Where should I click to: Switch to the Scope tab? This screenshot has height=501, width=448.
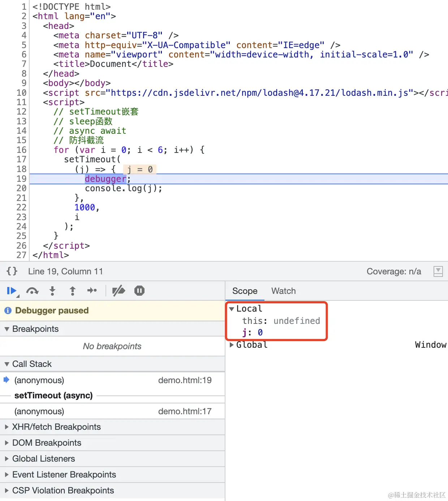click(x=245, y=291)
